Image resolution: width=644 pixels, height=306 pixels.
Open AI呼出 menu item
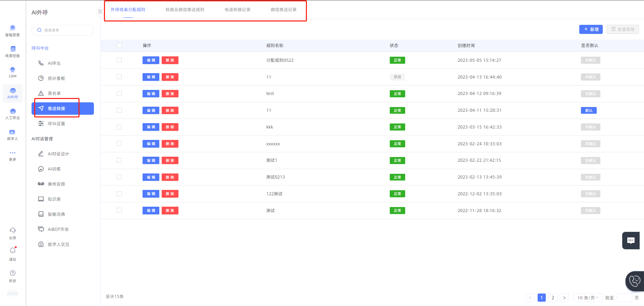point(63,63)
